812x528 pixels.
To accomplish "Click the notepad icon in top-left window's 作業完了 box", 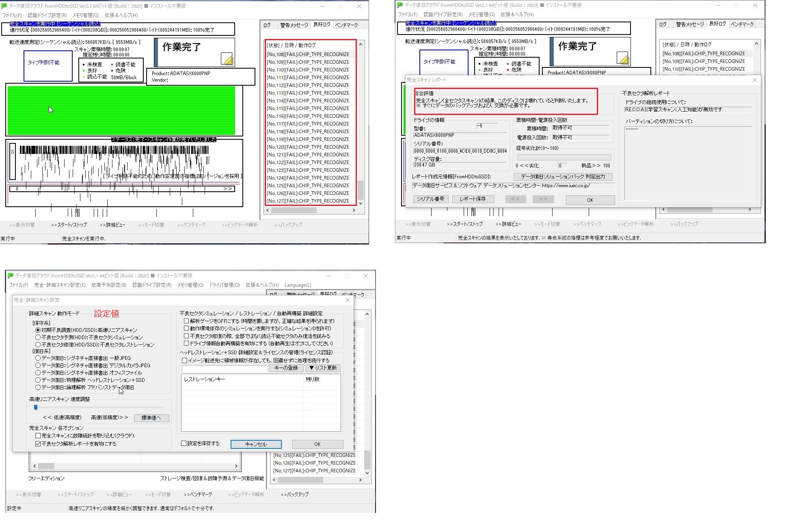I will coord(227,59).
